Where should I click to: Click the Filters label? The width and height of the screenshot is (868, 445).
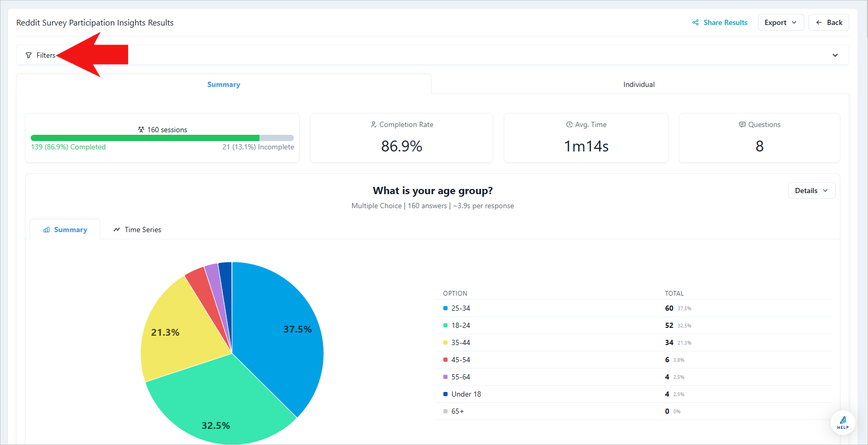[x=46, y=55]
